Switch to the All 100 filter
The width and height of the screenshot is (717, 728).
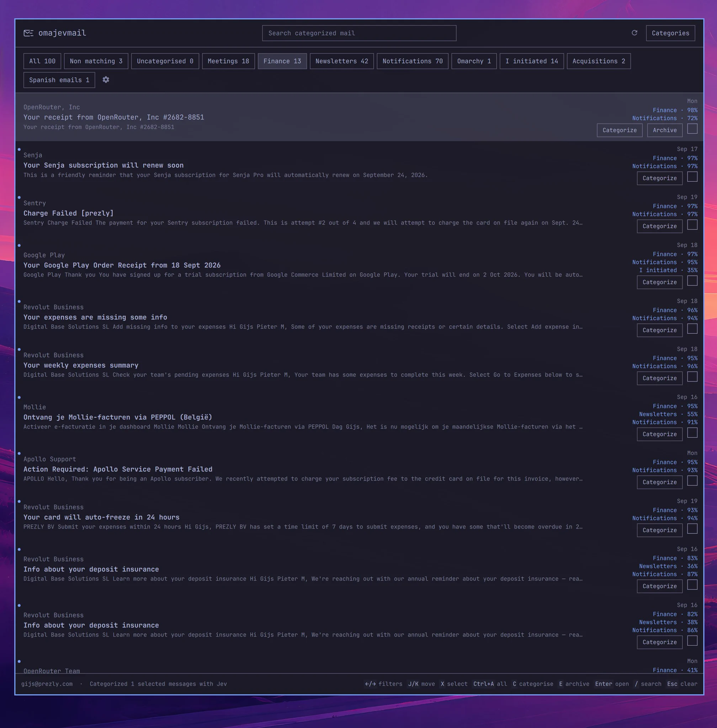pos(42,61)
